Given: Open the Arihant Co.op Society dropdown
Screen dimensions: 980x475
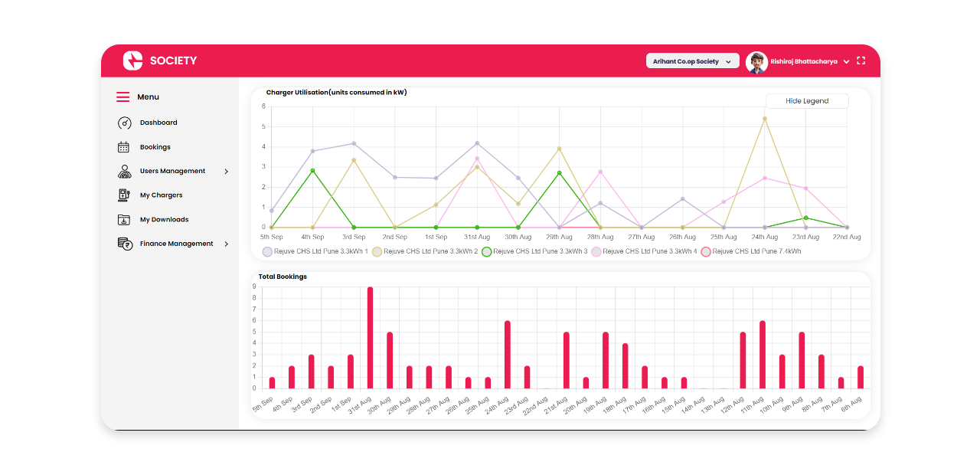Looking at the screenshot, I should (692, 61).
